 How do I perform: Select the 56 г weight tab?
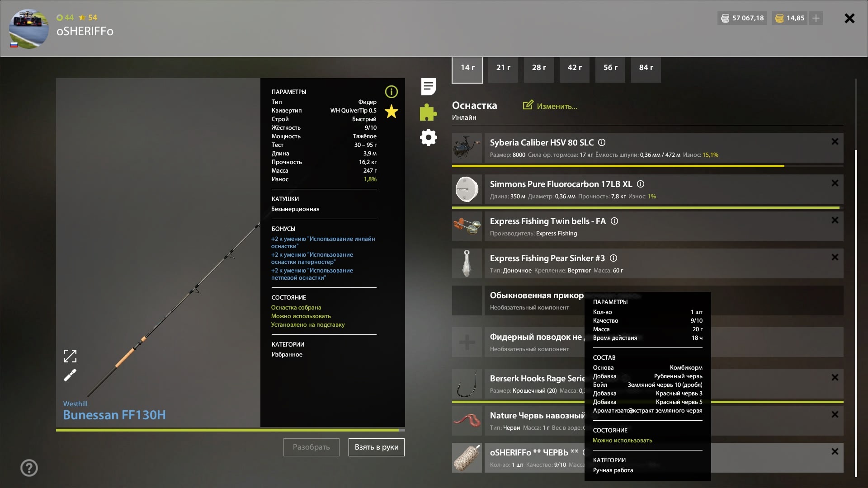(610, 70)
